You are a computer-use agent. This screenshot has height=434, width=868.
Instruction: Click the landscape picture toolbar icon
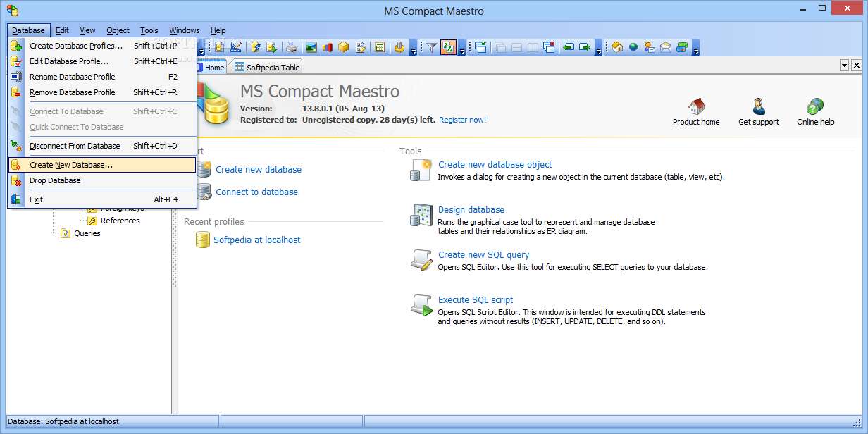click(x=311, y=47)
